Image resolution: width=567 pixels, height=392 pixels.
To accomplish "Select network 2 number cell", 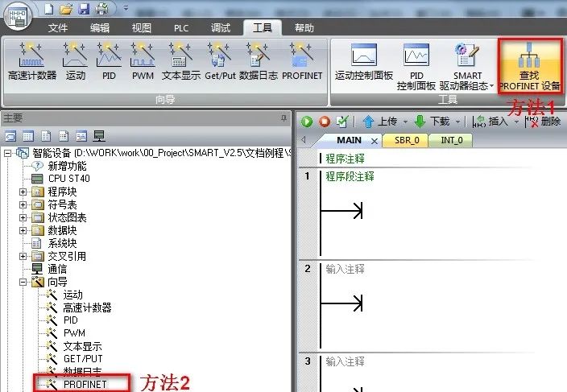I will coord(308,269).
